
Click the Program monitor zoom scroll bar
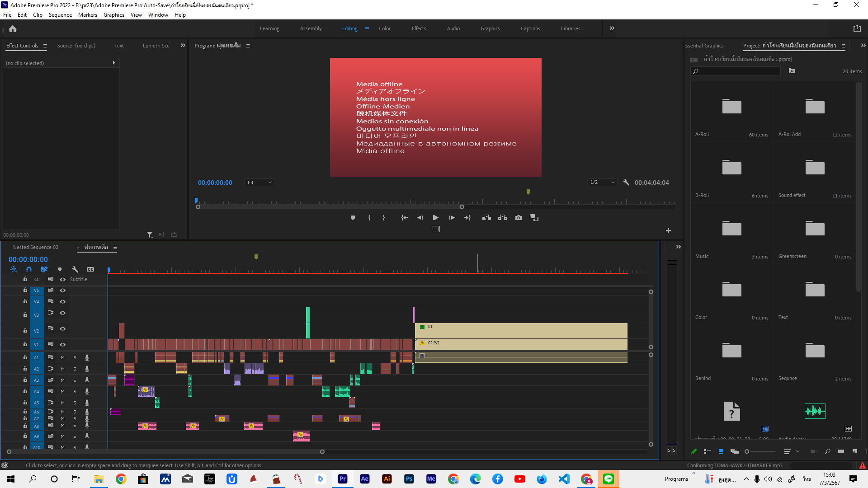[x=330, y=207]
